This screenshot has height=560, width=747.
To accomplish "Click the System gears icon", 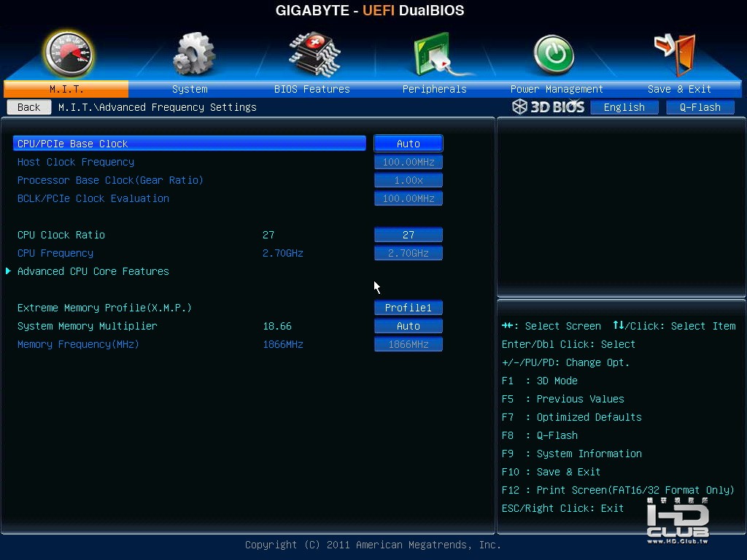I will coord(193,54).
